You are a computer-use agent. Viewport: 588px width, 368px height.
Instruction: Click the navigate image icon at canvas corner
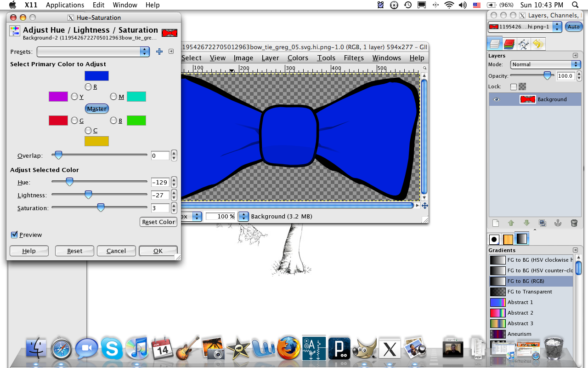coord(425,206)
